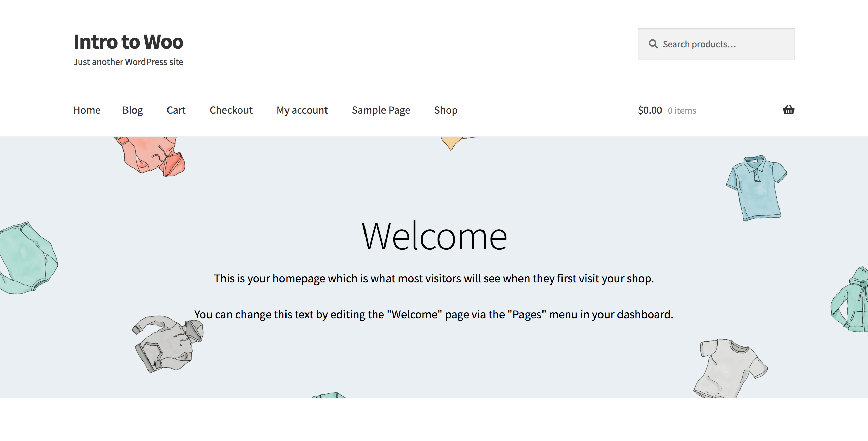Go to the Blog page

click(x=133, y=110)
